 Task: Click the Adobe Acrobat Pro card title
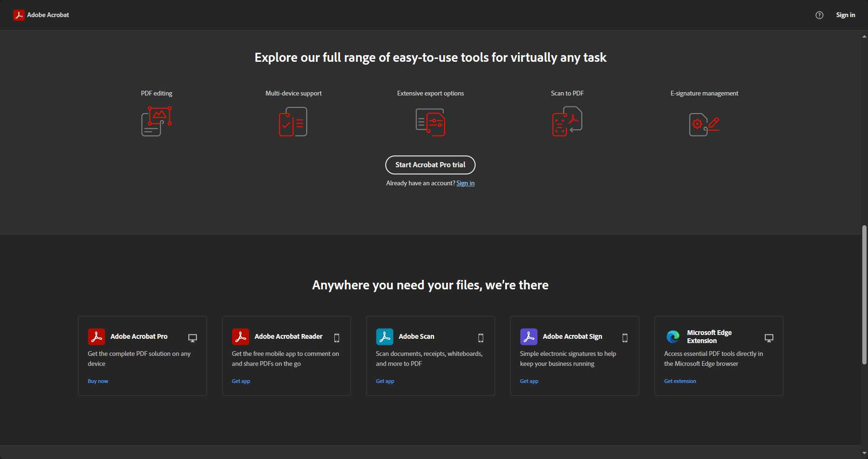click(x=139, y=336)
